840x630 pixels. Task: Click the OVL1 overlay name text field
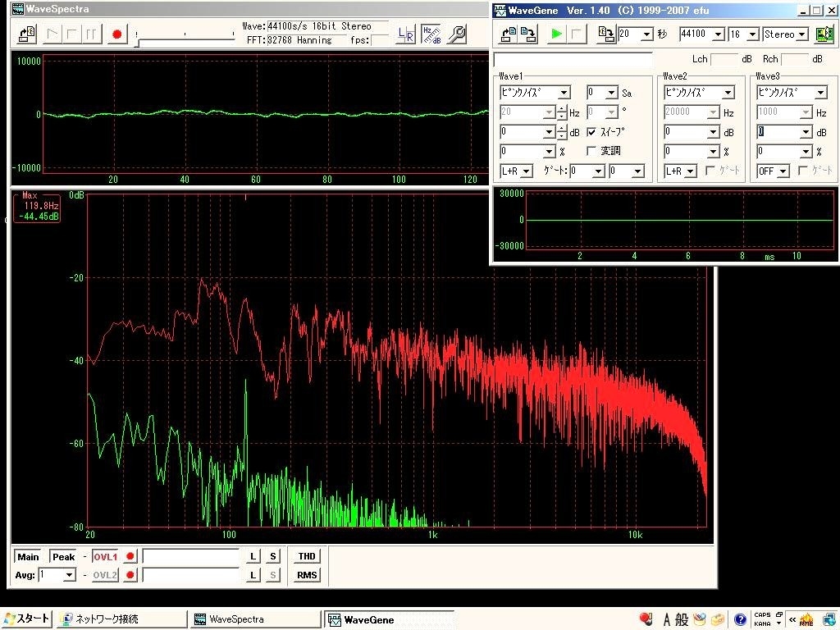[x=191, y=557]
